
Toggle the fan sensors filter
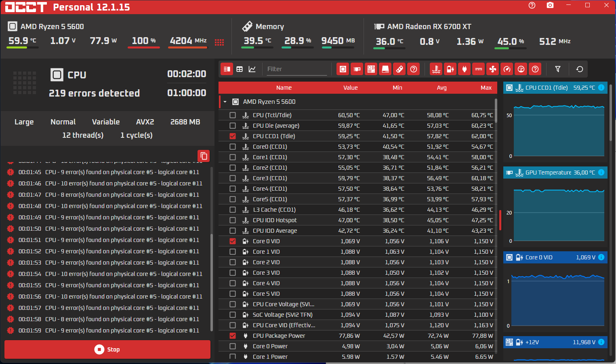pos(493,69)
